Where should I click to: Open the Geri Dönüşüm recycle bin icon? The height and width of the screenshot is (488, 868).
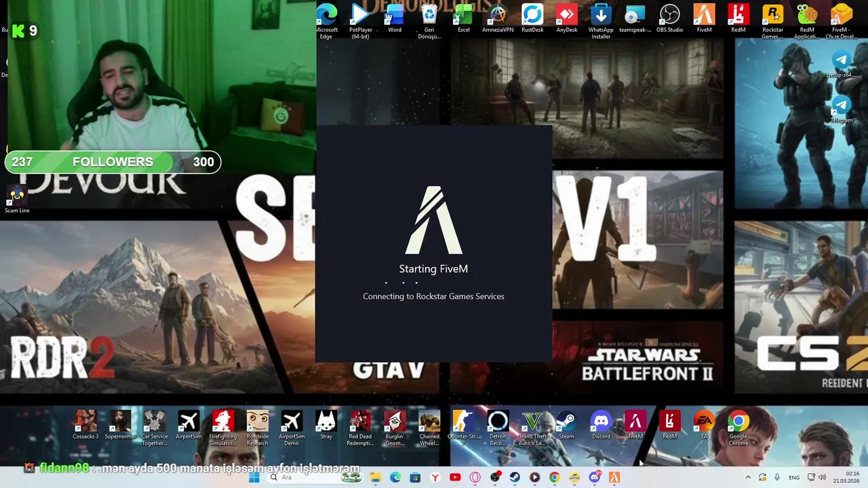pyautogui.click(x=429, y=20)
